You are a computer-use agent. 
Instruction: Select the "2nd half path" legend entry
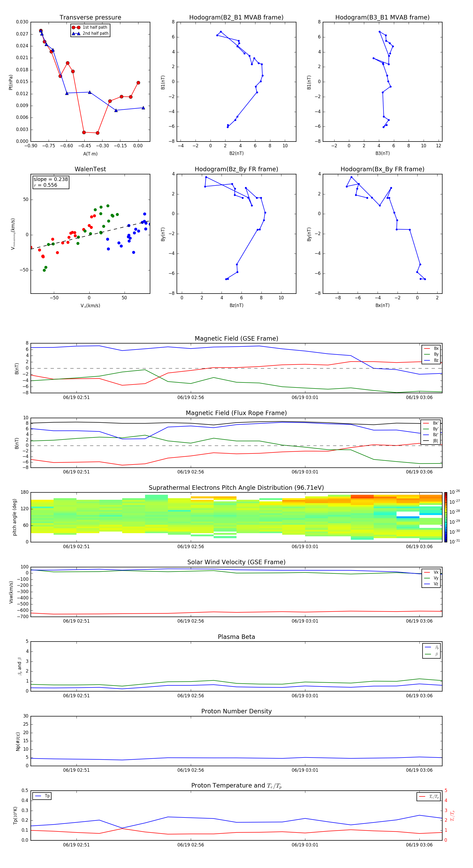[x=90, y=33]
